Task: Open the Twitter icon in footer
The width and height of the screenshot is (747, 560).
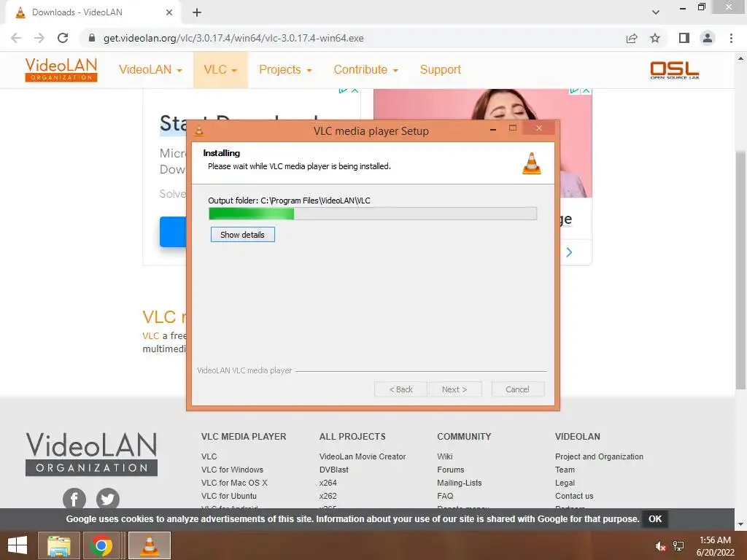Action: click(108, 499)
